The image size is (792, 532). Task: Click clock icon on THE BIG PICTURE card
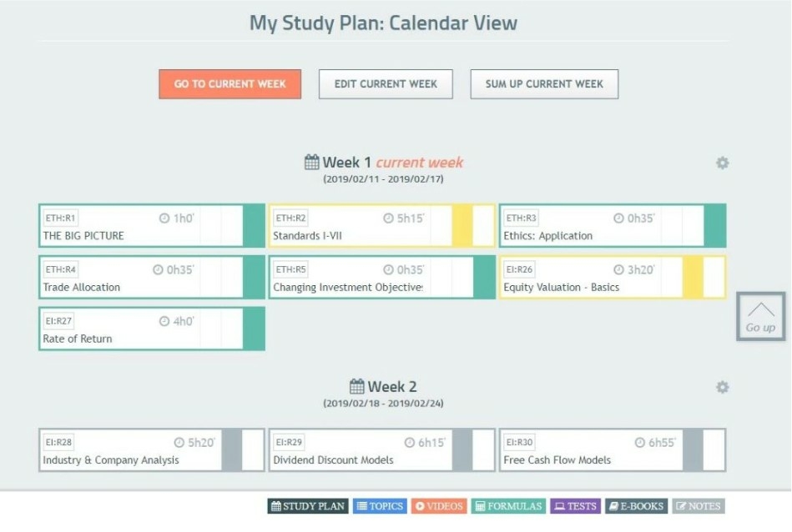tap(164, 218)
